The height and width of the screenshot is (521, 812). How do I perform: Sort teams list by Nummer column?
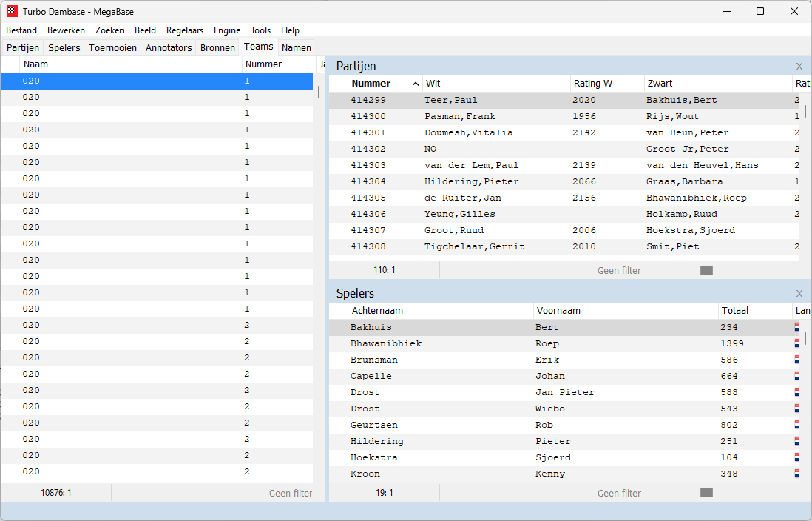coord(278,64)
